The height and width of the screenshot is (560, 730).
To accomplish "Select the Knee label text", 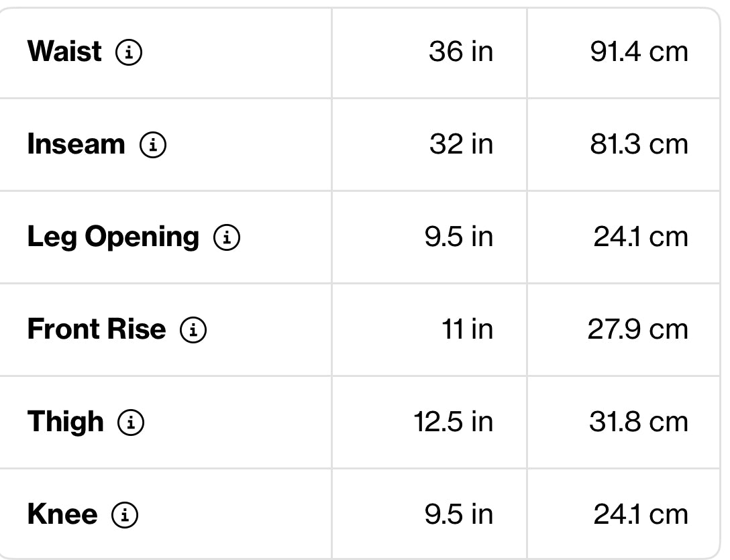I will tap(62, 514).
